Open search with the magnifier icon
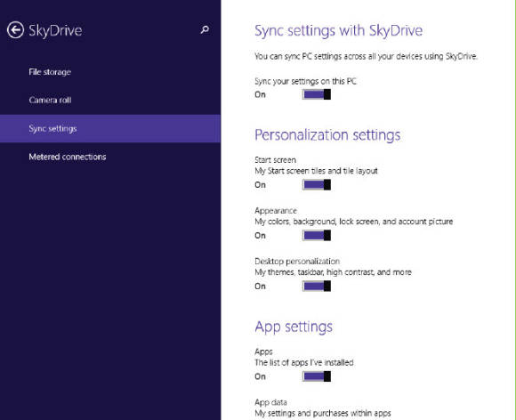This screenshot has height=420, width=516. [205, 29]
